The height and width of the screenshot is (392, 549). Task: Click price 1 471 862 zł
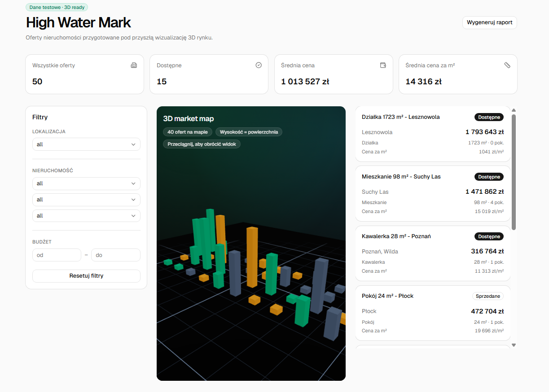pos(484,192)
